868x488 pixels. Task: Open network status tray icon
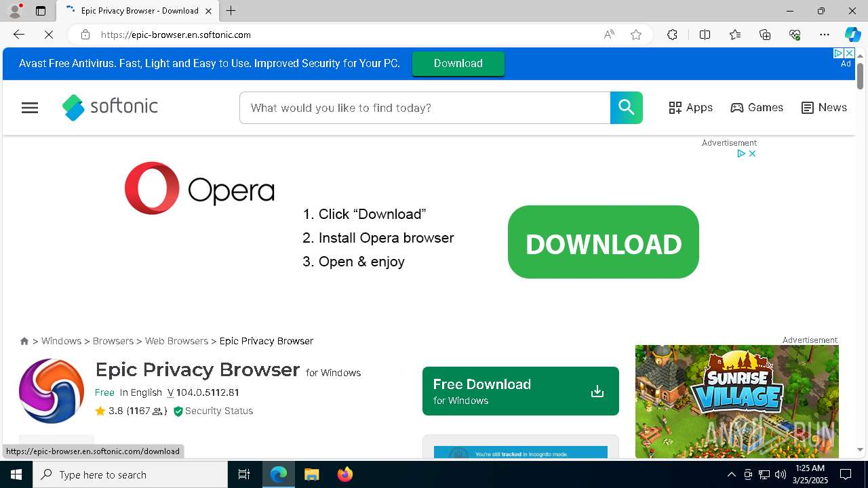(764, 474)
